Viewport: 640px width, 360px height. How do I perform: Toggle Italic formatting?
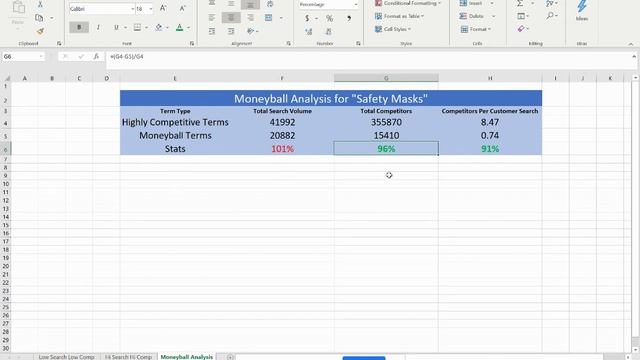click(x=98, y=27)
